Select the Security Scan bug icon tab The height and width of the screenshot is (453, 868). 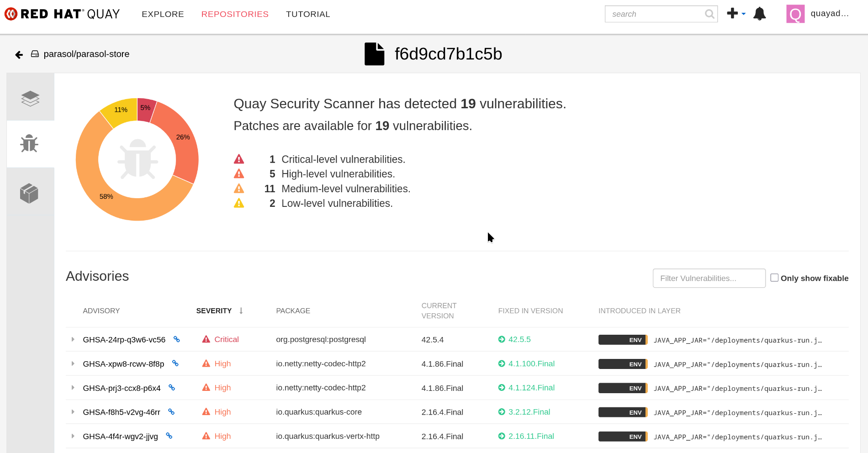29,144
